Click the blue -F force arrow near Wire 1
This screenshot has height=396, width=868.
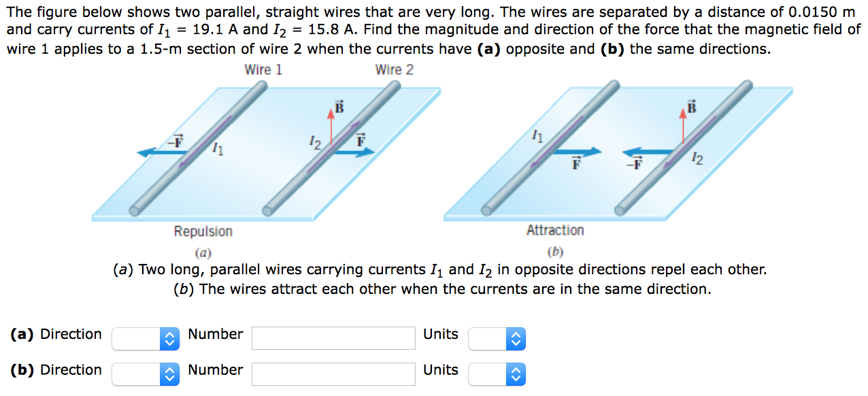point(162,151)
